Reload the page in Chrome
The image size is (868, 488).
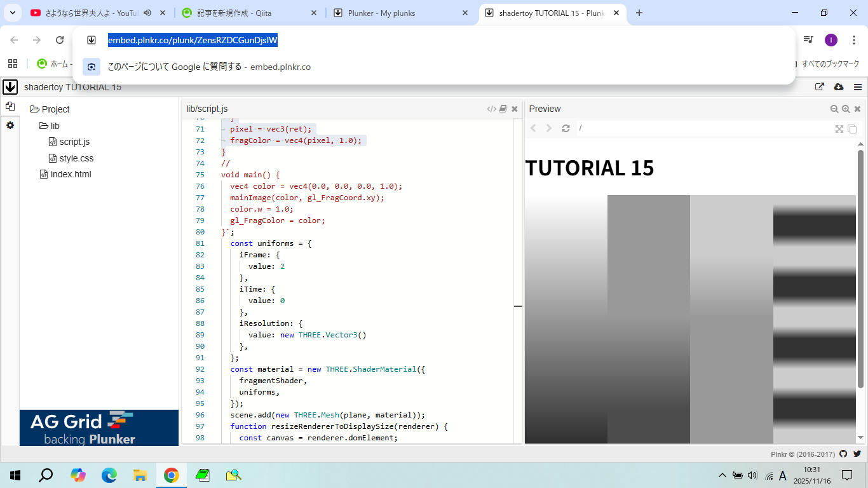pos(60,40)
